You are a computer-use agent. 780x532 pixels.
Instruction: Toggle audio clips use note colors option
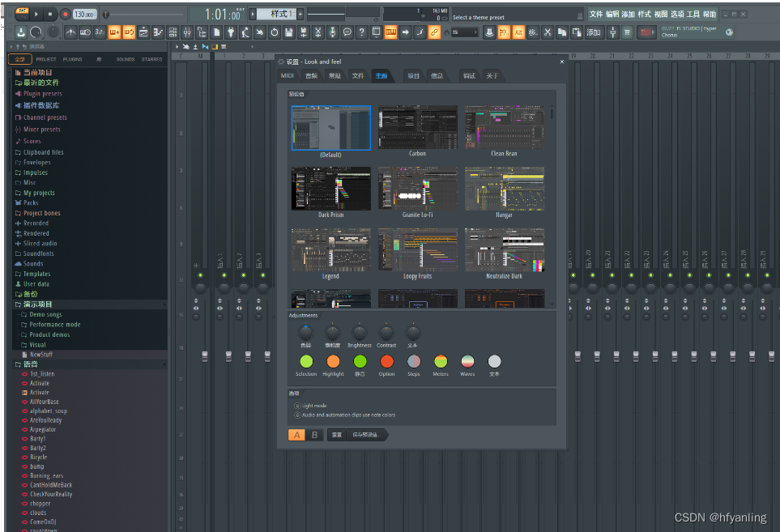pyautogui.click(x=297, y=415)
